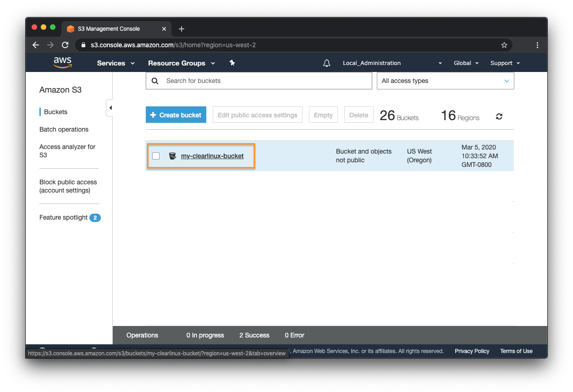Click the Amazon S3 sidebar heading
The height and width of the screenshot is (392, 573).
click(x=61, y=90)
